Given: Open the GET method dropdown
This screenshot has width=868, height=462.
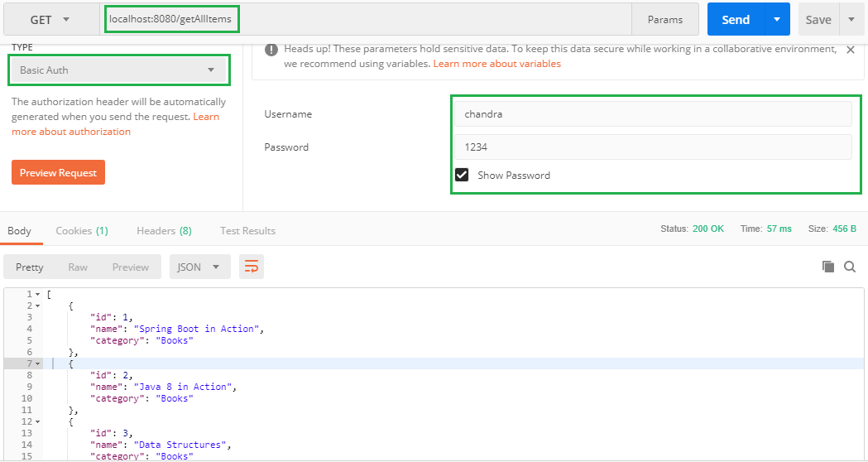Looking at the screenshot, I should click(x=50, y=19).
